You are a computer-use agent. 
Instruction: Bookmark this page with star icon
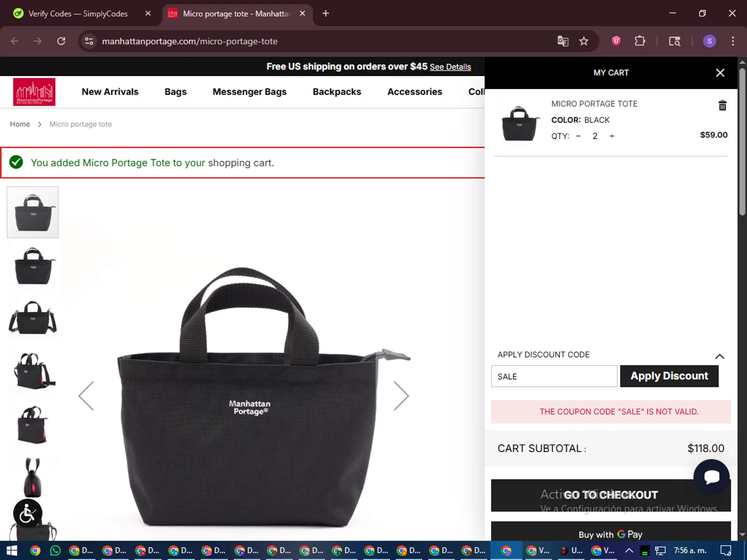point(584,41)
